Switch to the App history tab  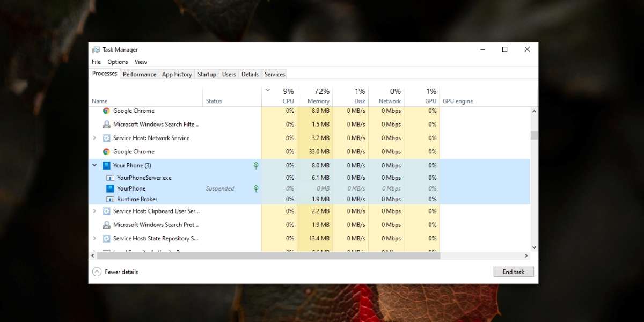[177, 75]
